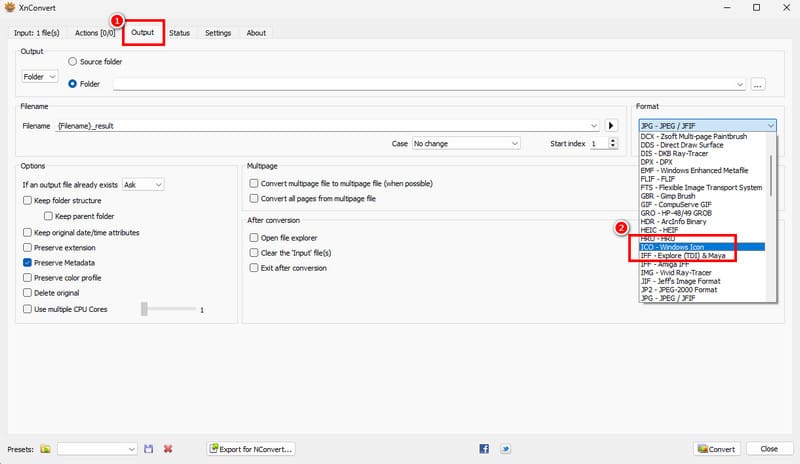This screenshot has width=800, height=464.
Task: Uncheck the Preserve Metadata checkbox
Action: pyautogui.click(x=27, y=262)
